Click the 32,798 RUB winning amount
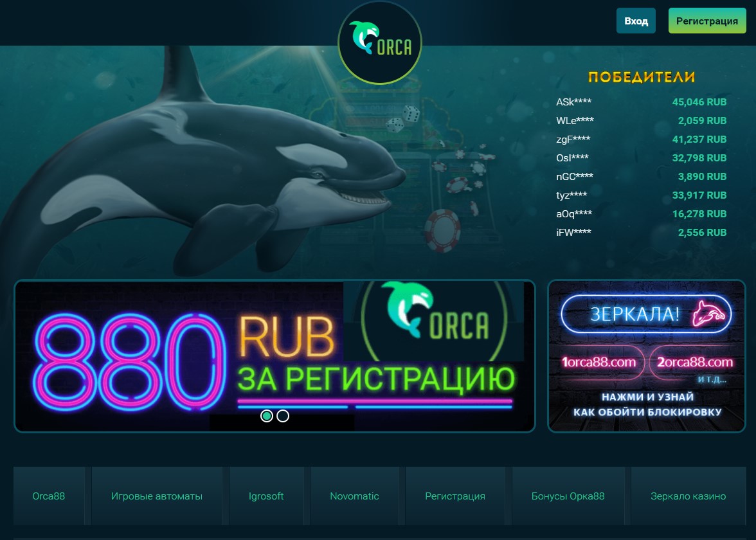Viewport: 756px width, 540px height. point(699,157)
